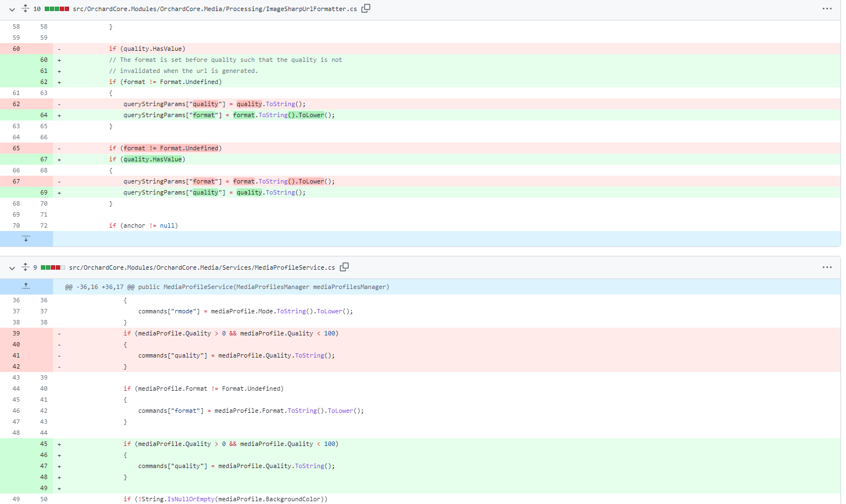Click the changed-lines count '10'
846x504 pixels.
point(37,9)
